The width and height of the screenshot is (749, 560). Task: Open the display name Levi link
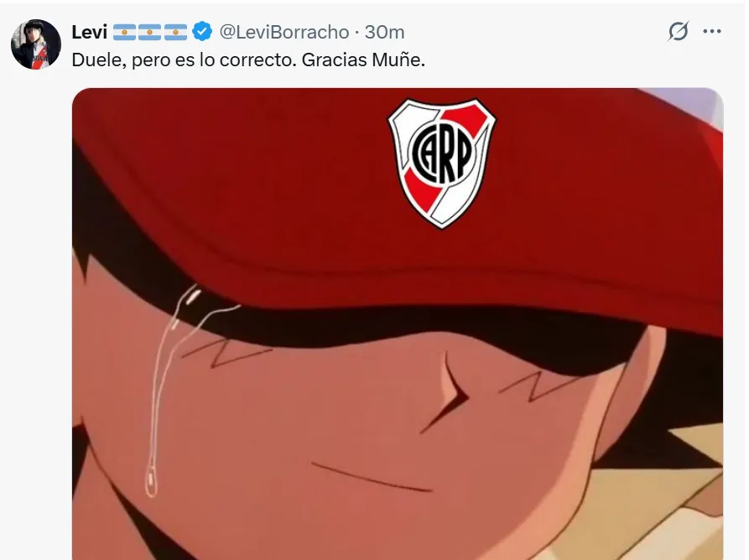pyautogui.click(x=89, y=33)
